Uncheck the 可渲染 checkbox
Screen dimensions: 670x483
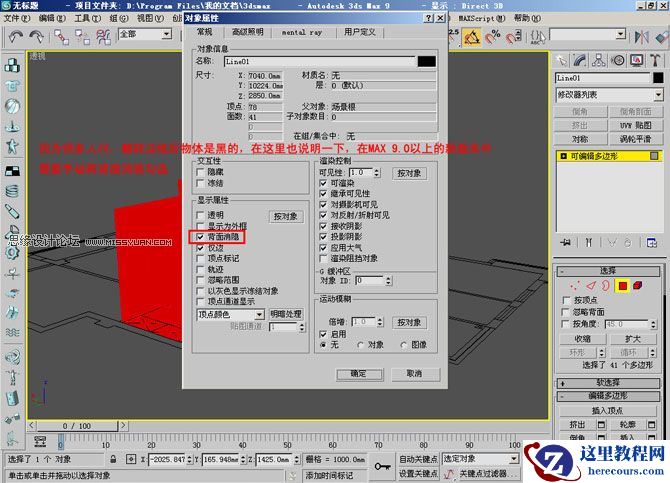coord(323,183)
